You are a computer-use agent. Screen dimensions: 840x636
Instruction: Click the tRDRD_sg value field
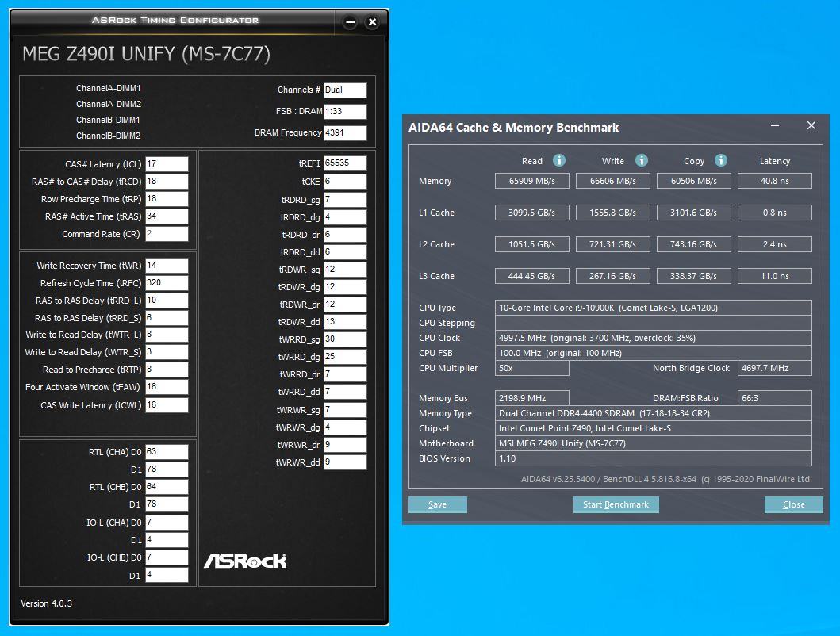click(345, 200)
